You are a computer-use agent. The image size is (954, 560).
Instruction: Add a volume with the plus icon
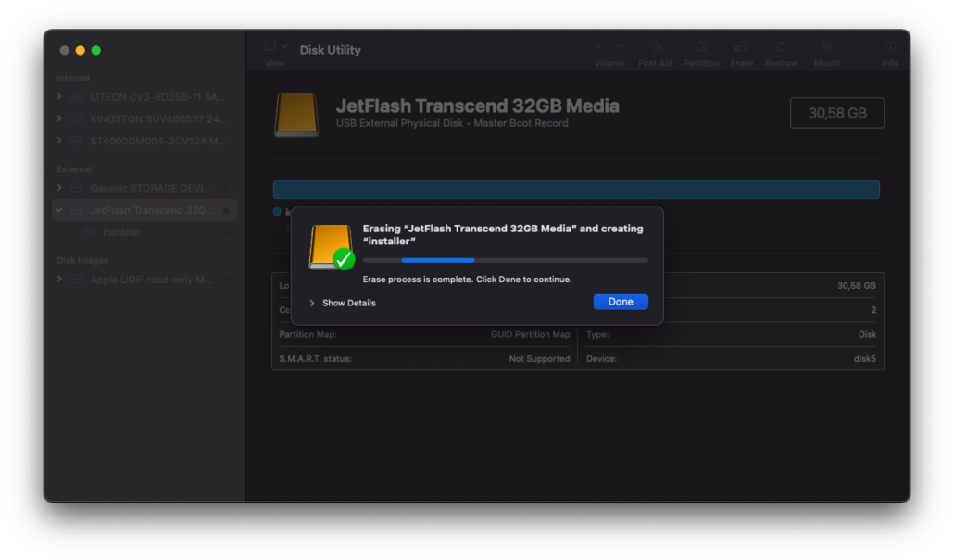599,46
